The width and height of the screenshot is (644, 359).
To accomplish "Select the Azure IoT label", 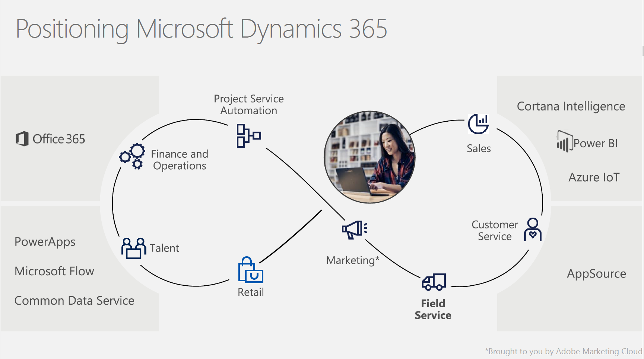I will coord(594,177).
